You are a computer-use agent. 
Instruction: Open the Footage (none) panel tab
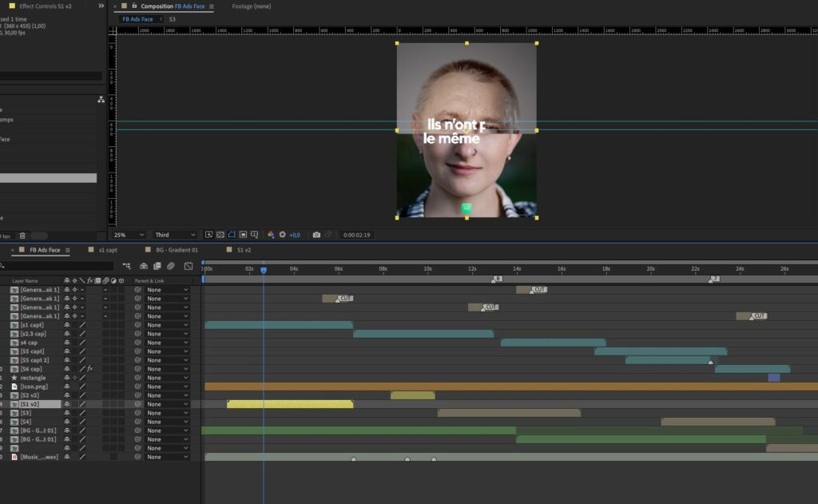(251, 6)
